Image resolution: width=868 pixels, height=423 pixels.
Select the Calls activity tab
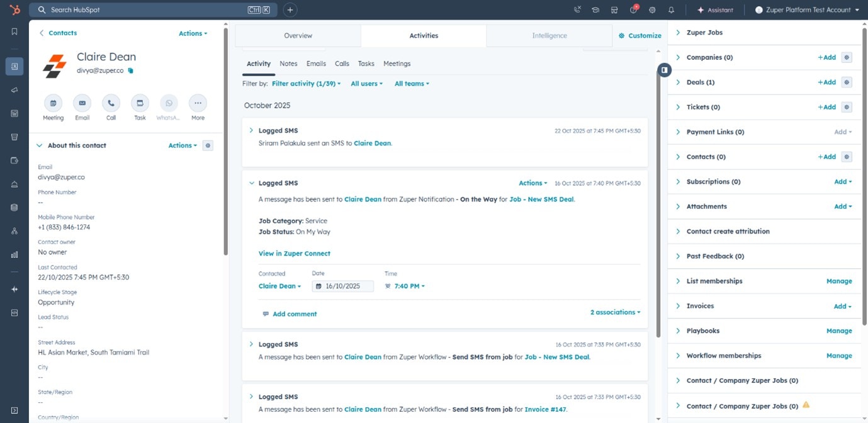[x=342, y=64]
